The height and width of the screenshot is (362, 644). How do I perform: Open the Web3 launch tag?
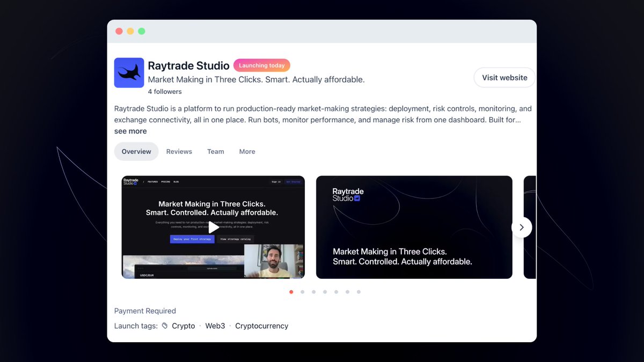click(x=215, y=326)
